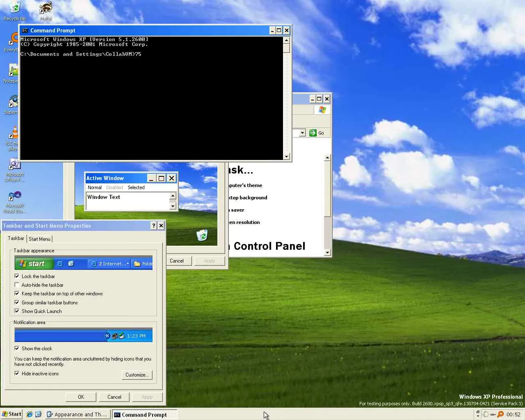Toggle Keep the taskbar on top of other windows
Image resolution: width=525 pixels, height=420 pixels.
click(17, 293)
